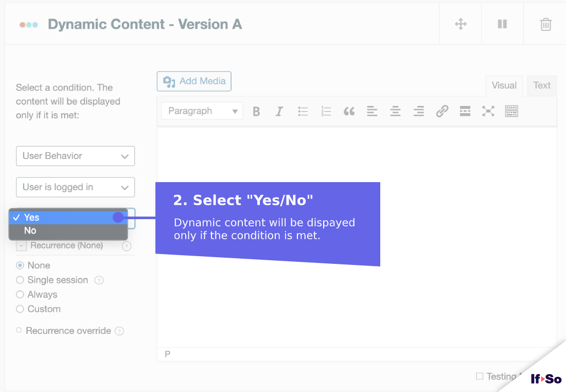The width and height of the screenshot is (566, 392).
Task: Apply italic formatting
Action: pyautogui.click(x=279, y=111)
